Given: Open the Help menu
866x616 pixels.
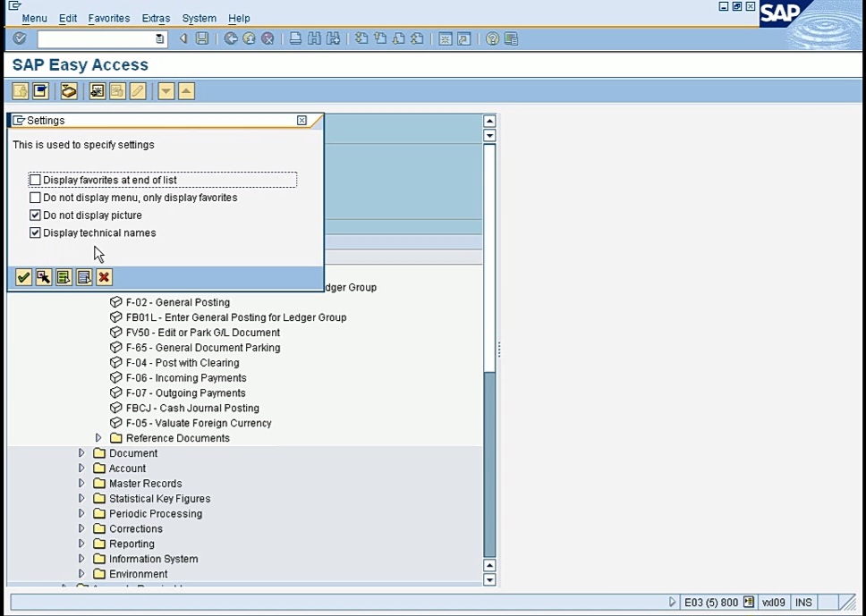Looking at the screenshot, I should [239, 18].
